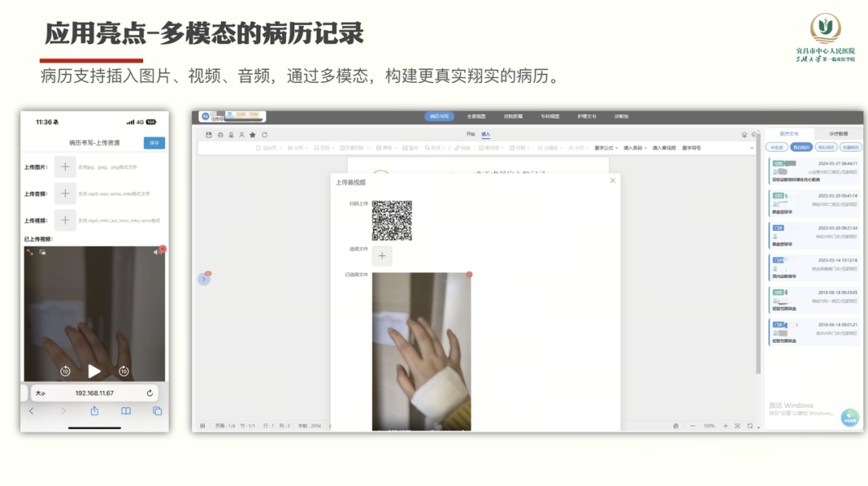
Task: Switch to the 全景视图 tab
Action: 476,116
